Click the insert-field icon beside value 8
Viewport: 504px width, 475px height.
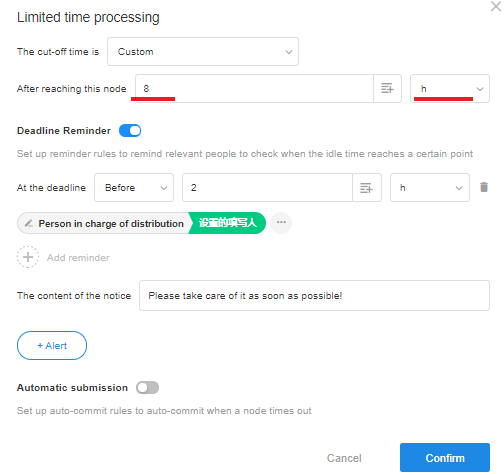[x=387, y=89]
